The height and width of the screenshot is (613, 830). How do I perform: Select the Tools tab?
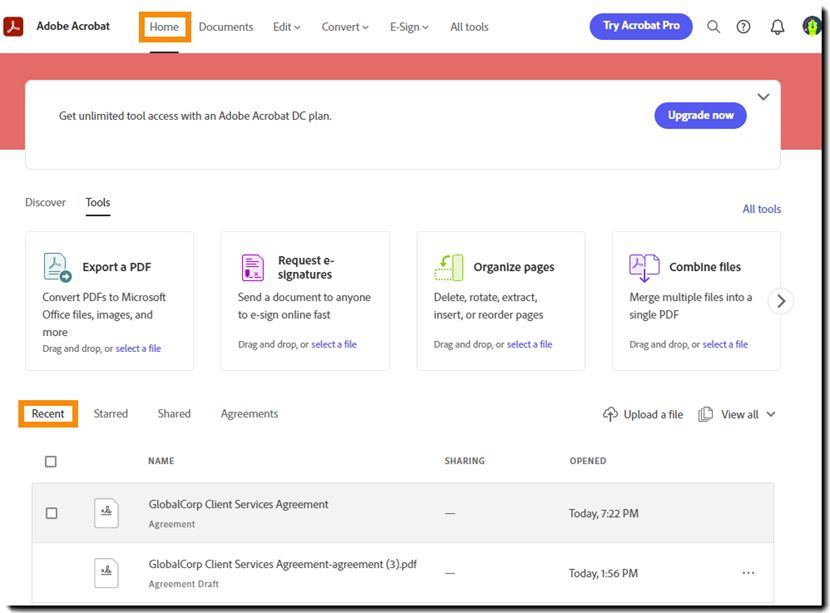click(x=98, y=202)
